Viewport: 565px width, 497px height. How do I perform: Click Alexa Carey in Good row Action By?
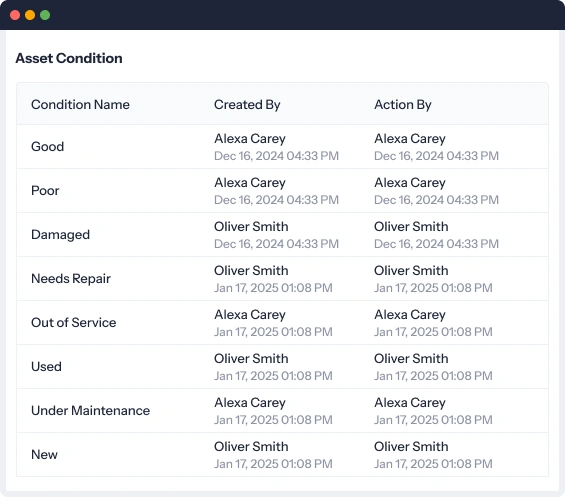[x=410, y=139]
